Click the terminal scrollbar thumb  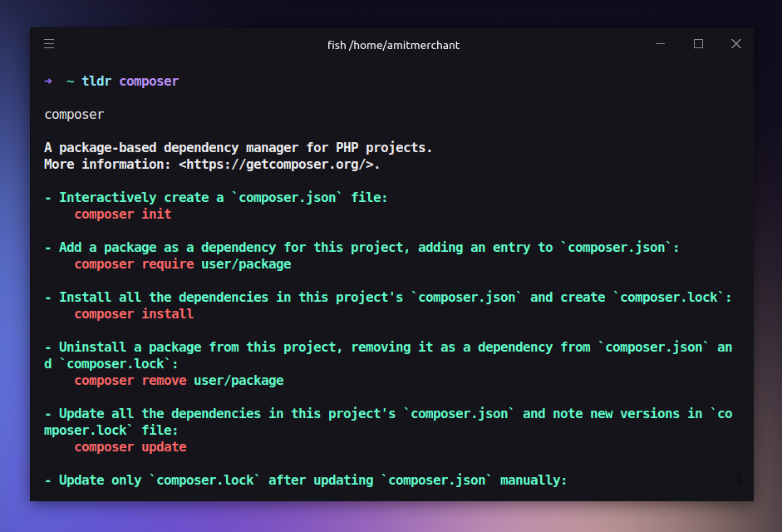tap(739, 478)
